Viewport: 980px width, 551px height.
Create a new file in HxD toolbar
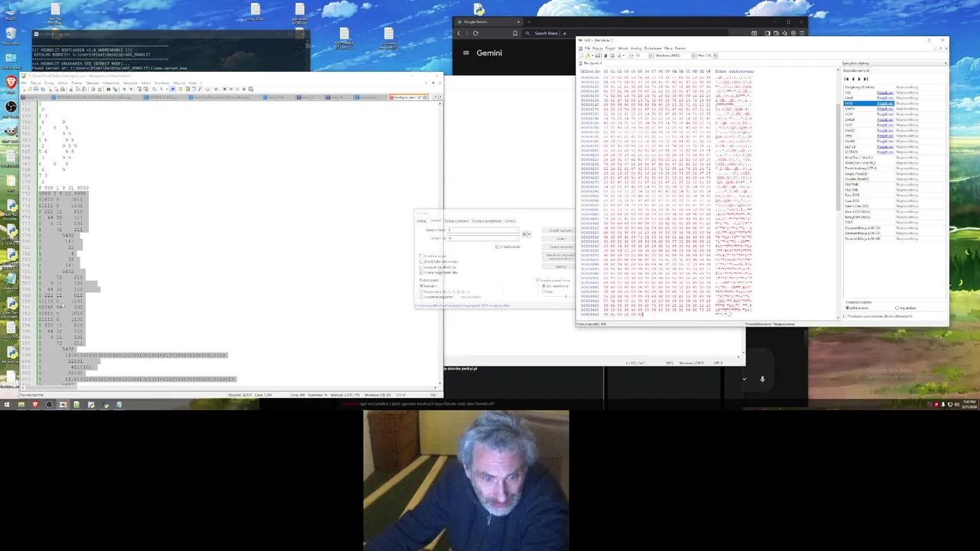[x=580, y=55]
